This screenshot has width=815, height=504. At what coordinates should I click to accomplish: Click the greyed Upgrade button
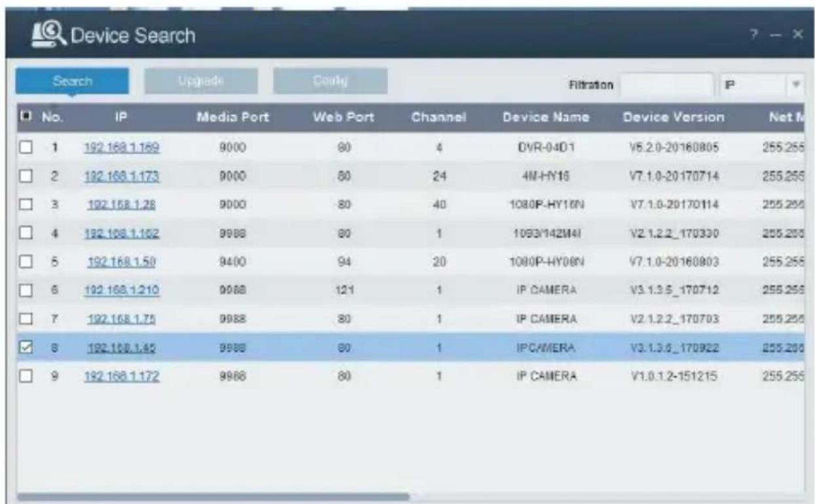point(202,81)
